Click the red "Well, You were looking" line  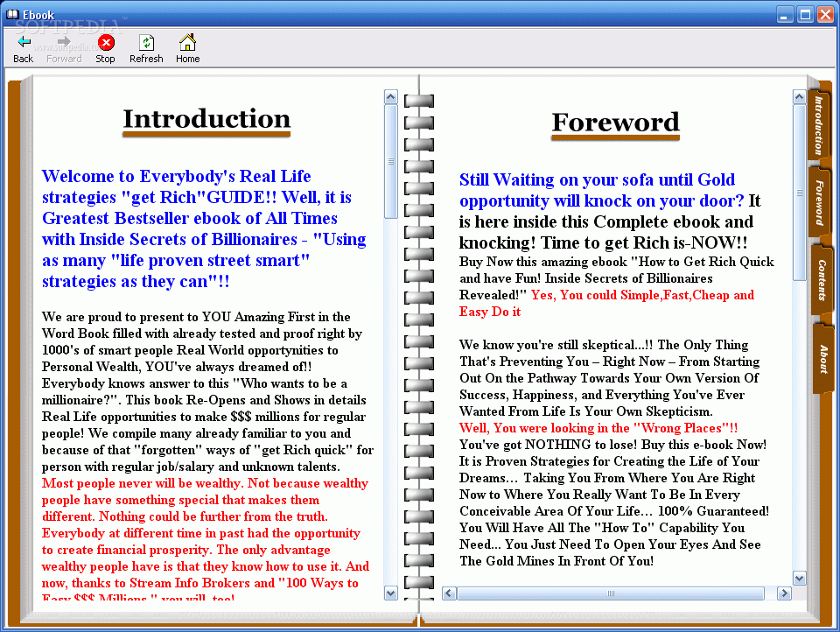click(x=598, y=428)
